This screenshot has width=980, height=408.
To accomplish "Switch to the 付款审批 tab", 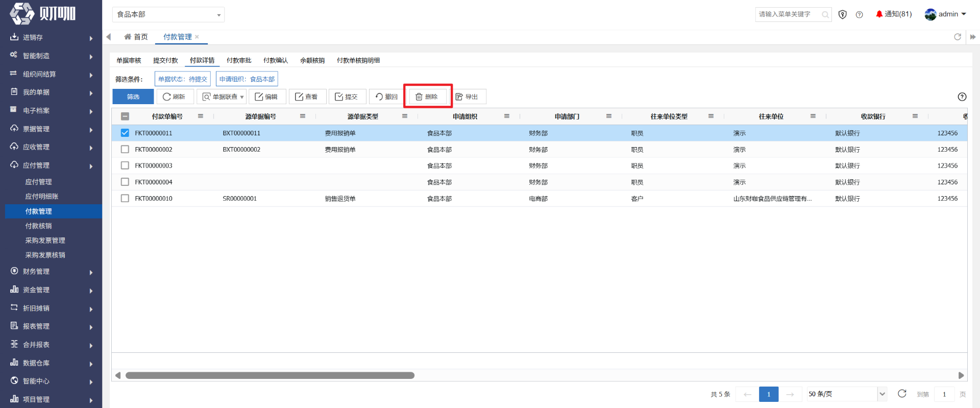I will (239, 60).
